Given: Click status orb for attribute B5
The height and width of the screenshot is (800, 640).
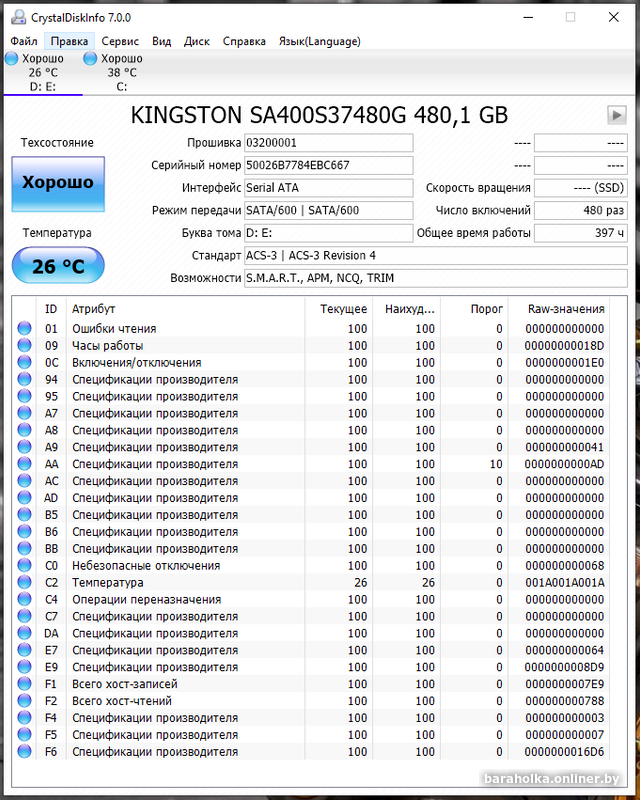Looking at the screenshot, I should point(24,514).
